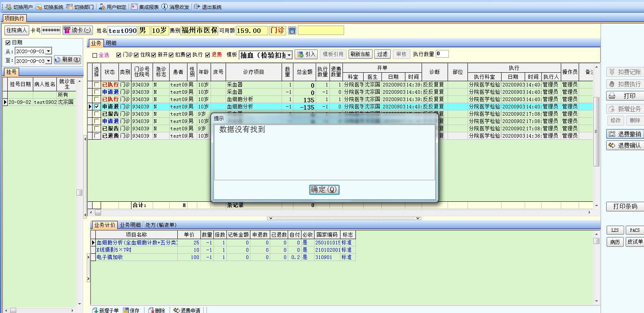Expand the splitter arrow below the main grid

[344, 218]
